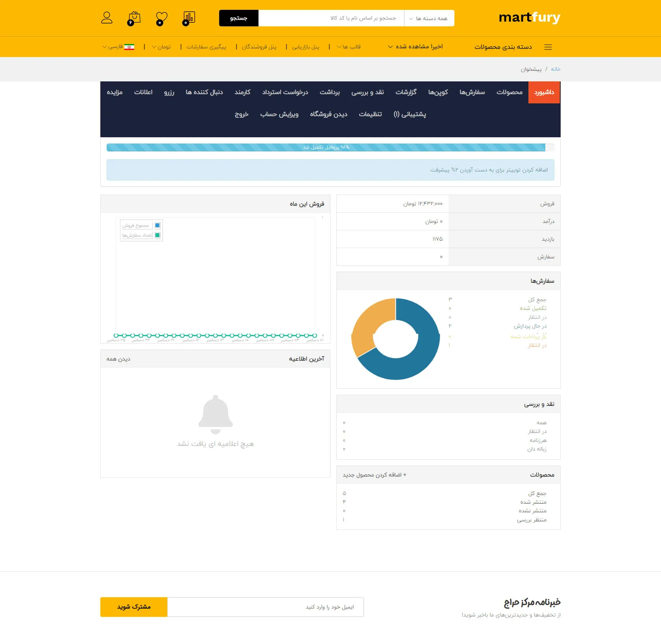This screenshot has width=661, height=644.
Task: Open the wishlist heart icon
Action: tap(161, 18)
